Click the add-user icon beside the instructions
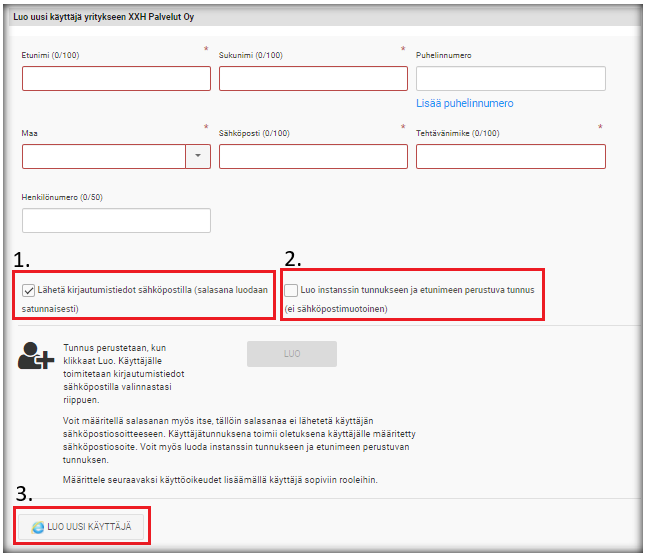 point(38,357)
